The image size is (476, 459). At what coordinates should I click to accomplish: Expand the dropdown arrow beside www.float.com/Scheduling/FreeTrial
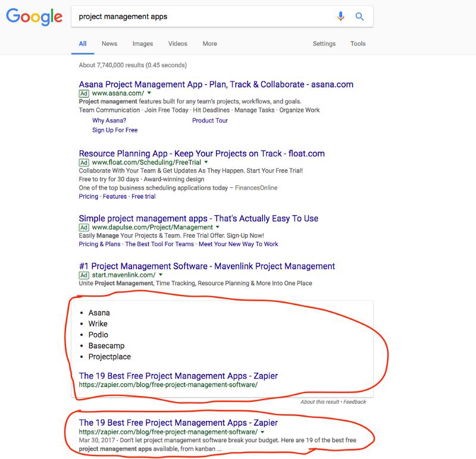[206, 162]
